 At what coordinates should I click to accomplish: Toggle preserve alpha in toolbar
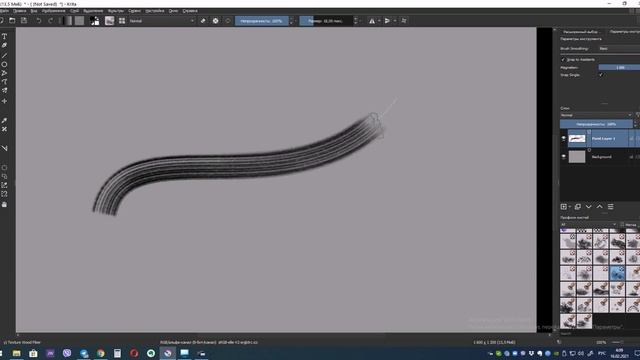coord(216,21)
